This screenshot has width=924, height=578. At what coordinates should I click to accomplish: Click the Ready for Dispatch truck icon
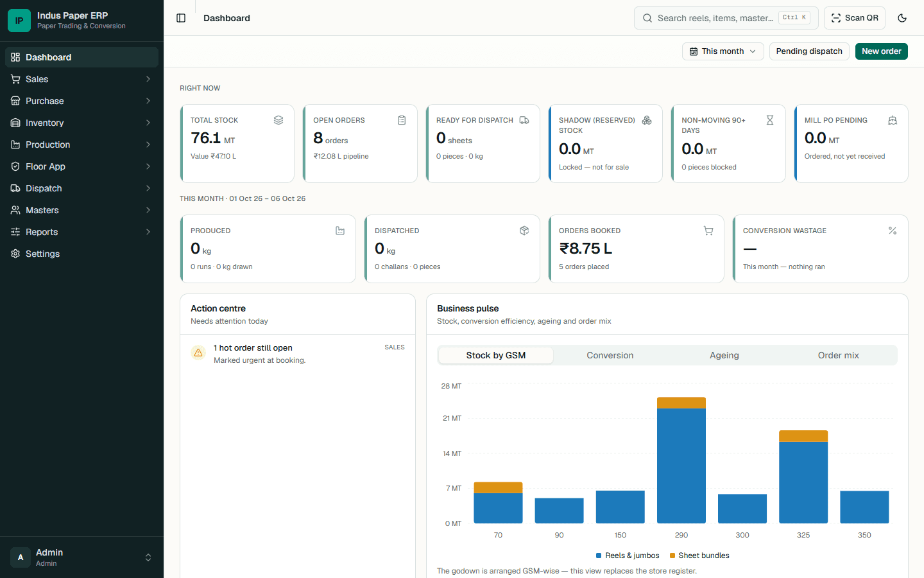coord(524,120)
